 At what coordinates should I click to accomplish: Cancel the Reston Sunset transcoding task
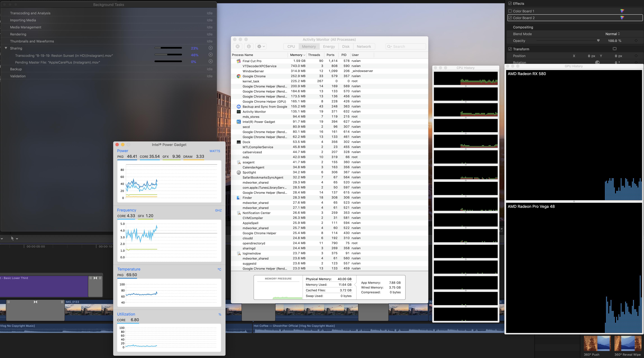pos(211,55)
